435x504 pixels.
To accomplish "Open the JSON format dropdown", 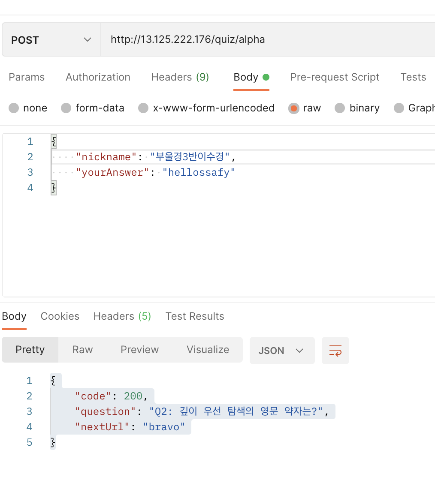I will 282,351.
